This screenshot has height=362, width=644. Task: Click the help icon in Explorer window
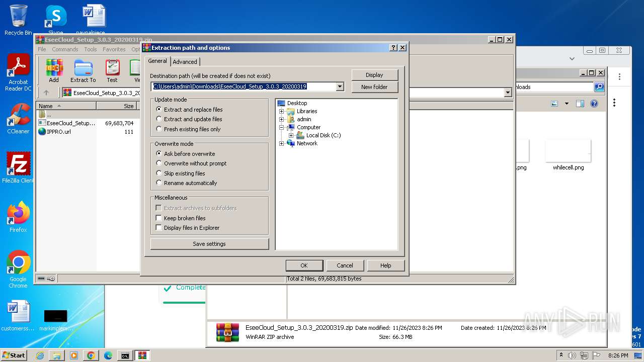(x=594, y=104)
